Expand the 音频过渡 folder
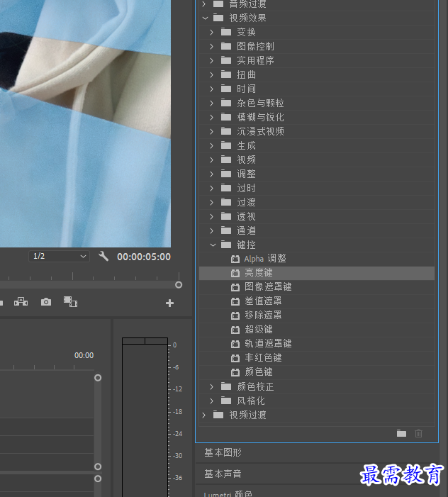448x497 pixels. coord(204,4)
